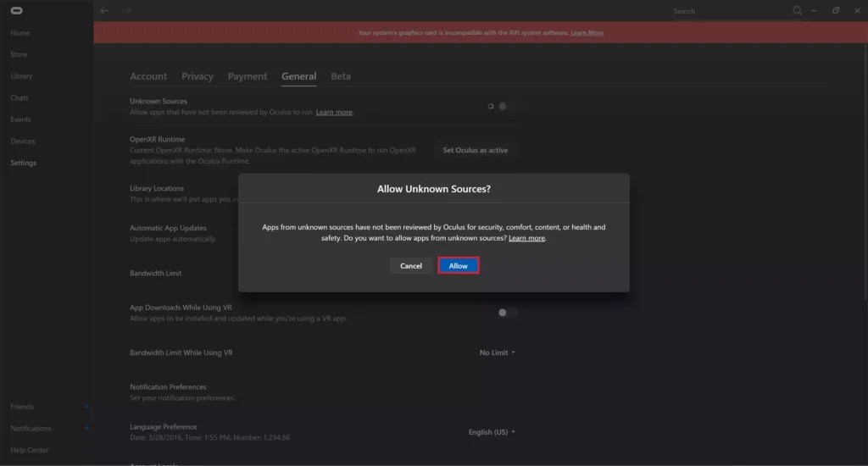Click the search magnifier icon
Screen dimensions: 868x466
[x=797, y=10]
